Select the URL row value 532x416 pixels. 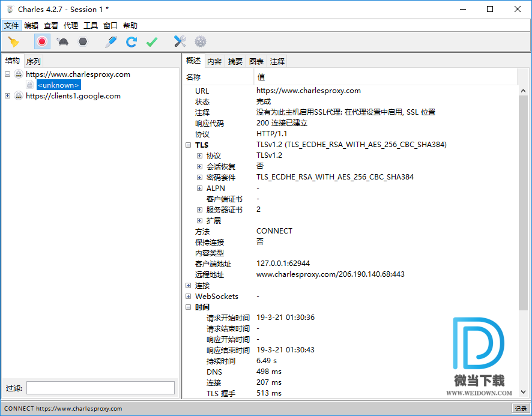pyautogui.click(x=309, y=91)
